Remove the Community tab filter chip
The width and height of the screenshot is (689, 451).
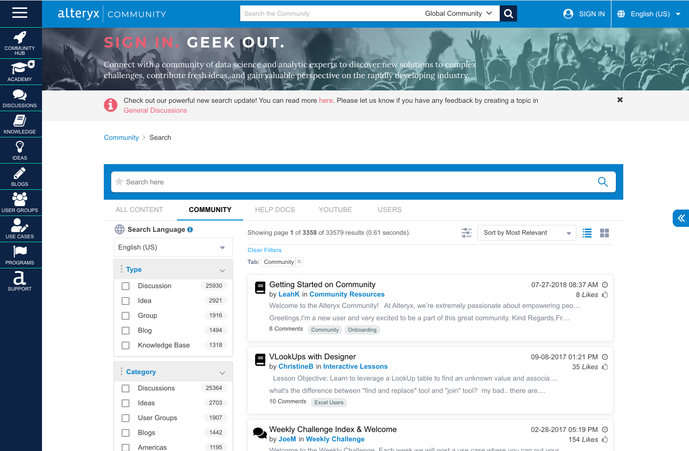(299, 262)
